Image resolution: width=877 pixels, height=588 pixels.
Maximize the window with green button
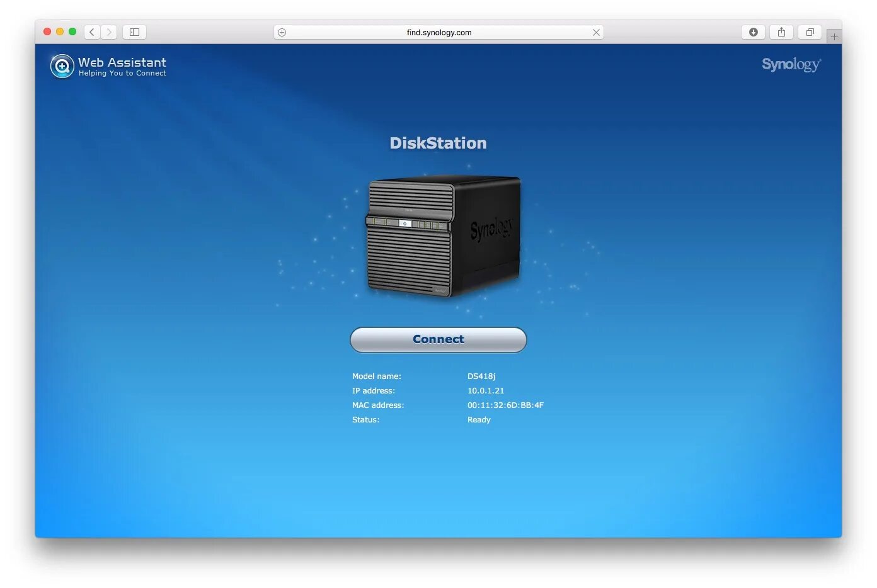coord(72,31)
